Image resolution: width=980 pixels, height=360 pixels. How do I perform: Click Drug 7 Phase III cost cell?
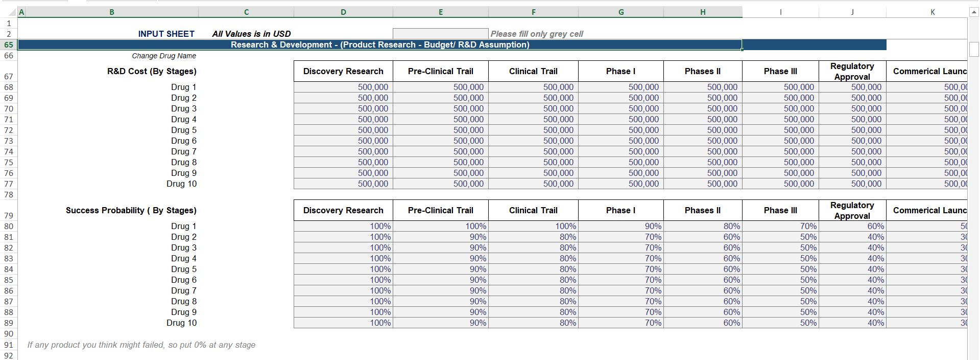780,151
